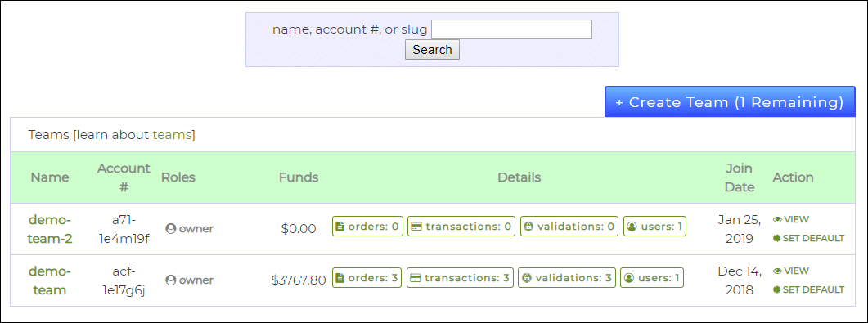Click users person icon for demo-team-2
Image resolution: width=868 pixels, height=323 pixels.
(632, 227)
